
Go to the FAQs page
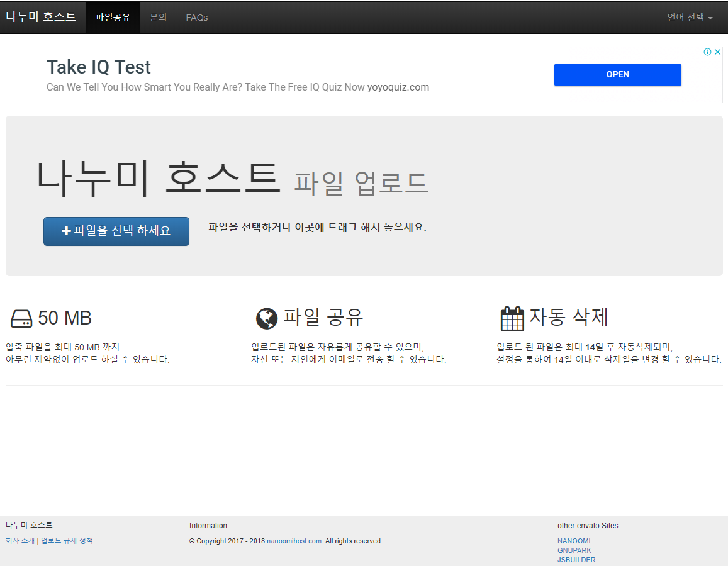(197, 18)
